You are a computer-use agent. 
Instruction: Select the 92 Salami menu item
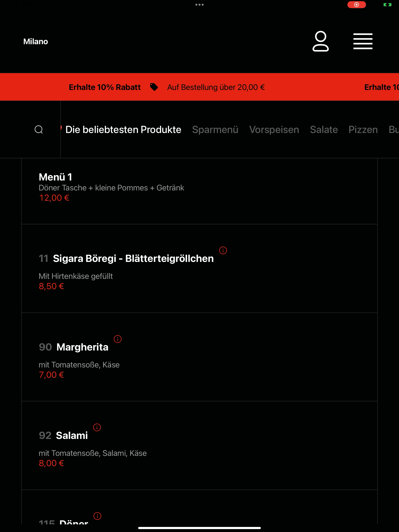pyautogui.click(x=199, y=445)
